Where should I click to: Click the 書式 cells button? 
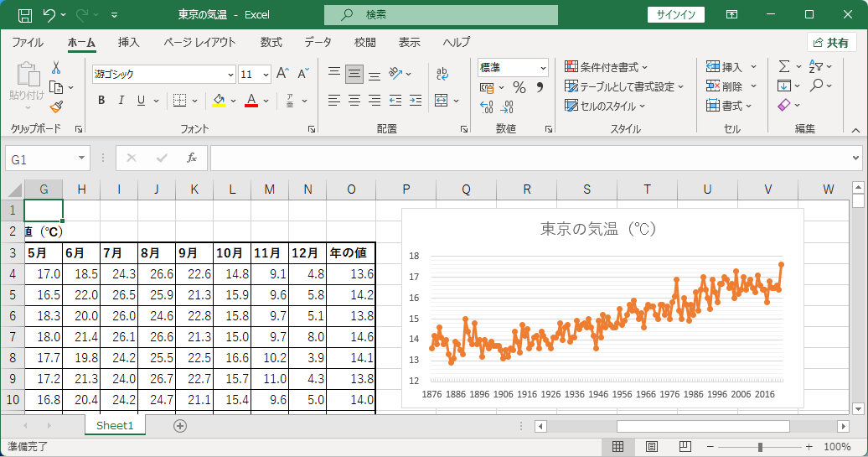[729, 106]
